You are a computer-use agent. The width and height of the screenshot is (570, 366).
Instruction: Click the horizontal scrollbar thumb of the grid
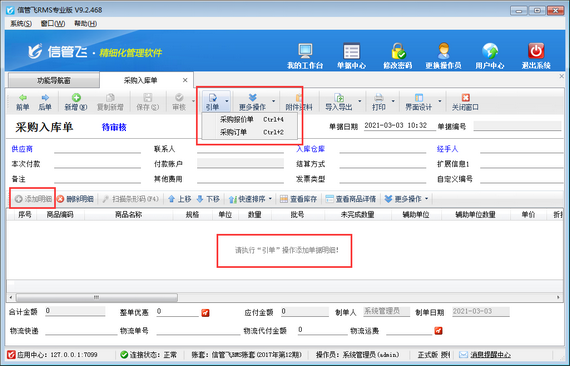tap(97, 297)
